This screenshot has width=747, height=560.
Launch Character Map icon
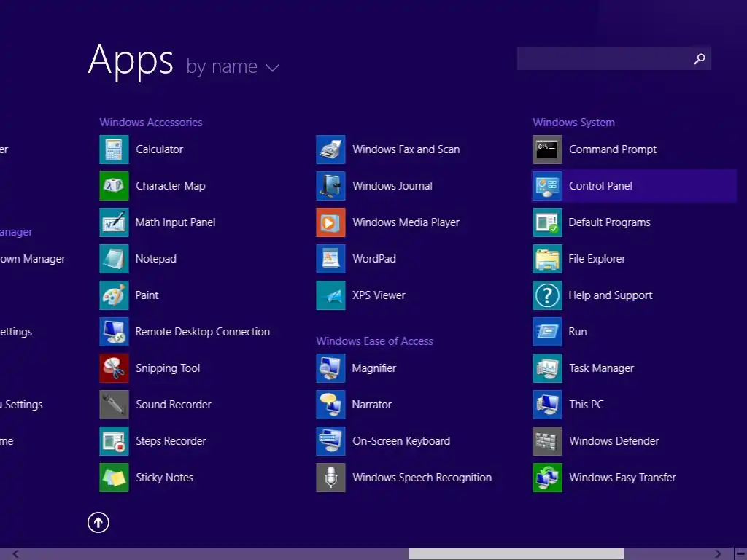[x=114, y=186]
